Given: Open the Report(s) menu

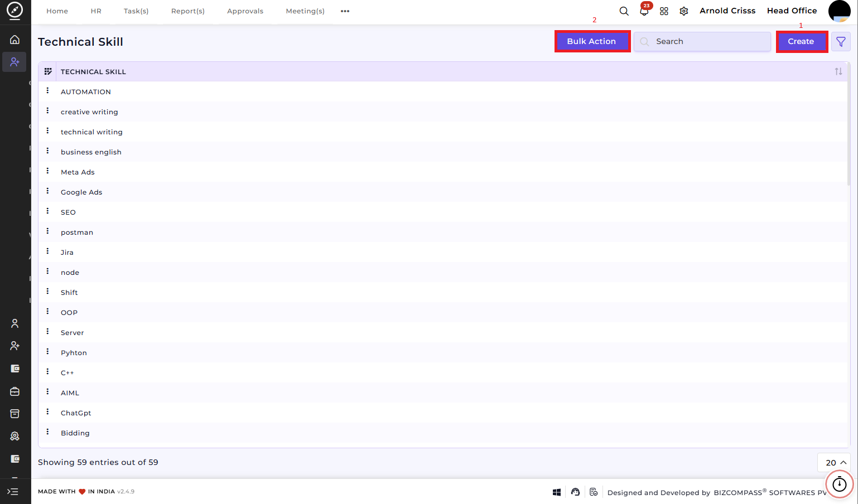Looking at the screenshot, I should point(188,11).
